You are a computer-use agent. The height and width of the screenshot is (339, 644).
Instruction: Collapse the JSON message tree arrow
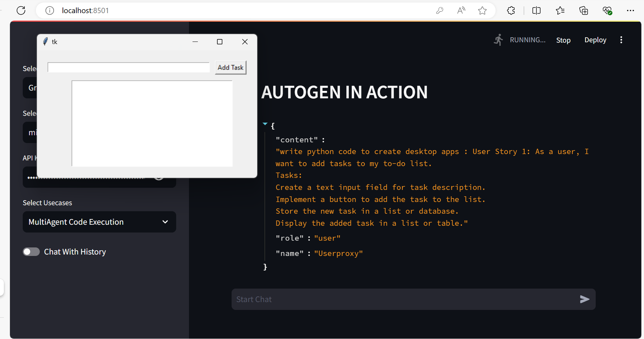(x=265, y=124)
